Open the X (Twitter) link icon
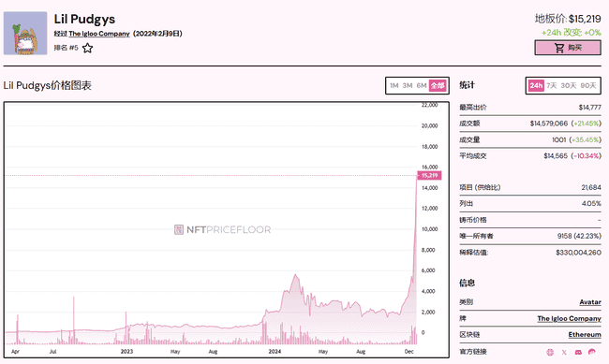 tap(564, 352)
